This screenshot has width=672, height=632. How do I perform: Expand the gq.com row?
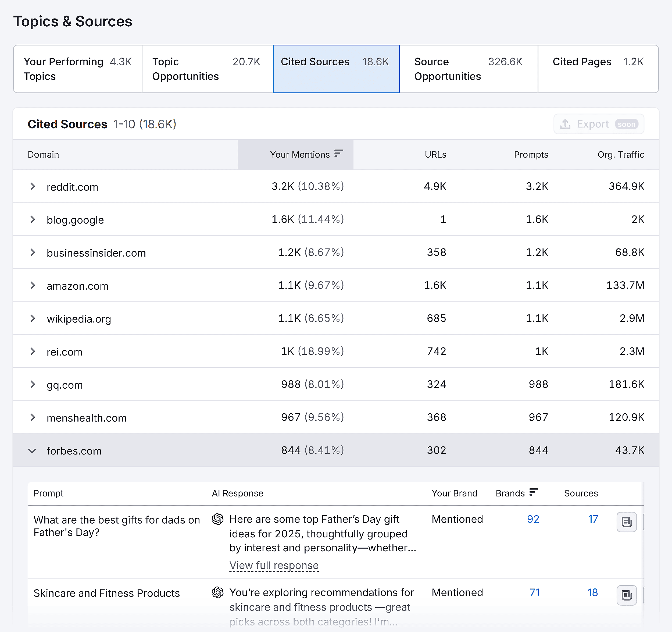click(33, 384)
